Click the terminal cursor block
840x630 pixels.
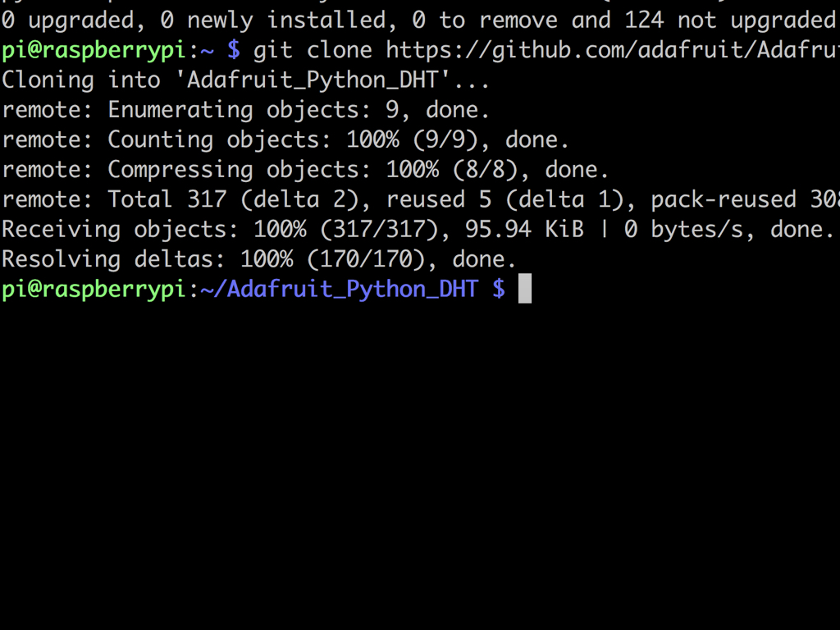tap(525, 288)
